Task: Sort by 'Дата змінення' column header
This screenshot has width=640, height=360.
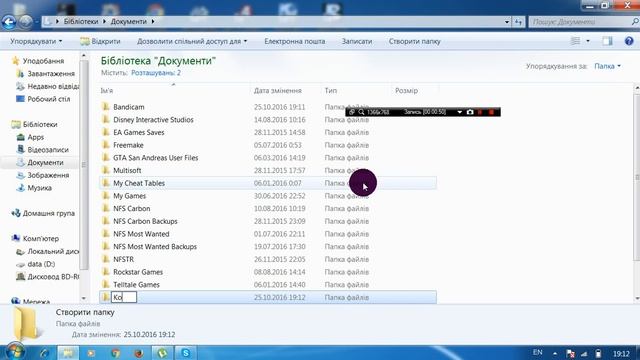Action: tap(278, 91)
